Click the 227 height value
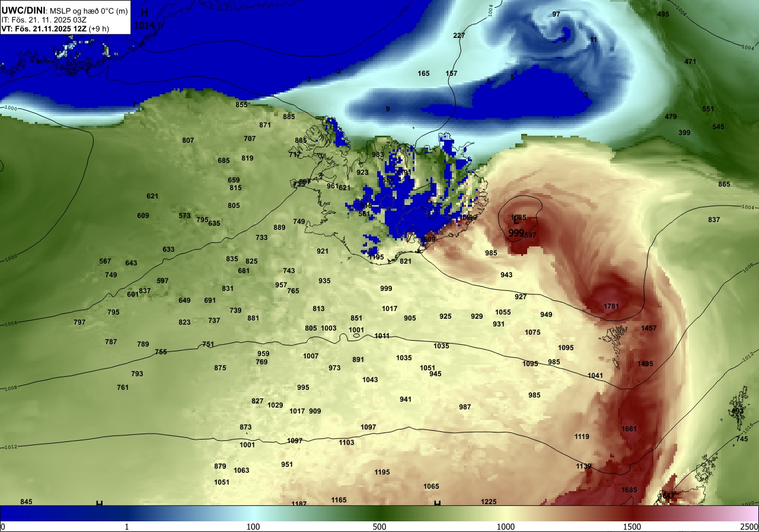759x532 pixels. coord(459,36)
